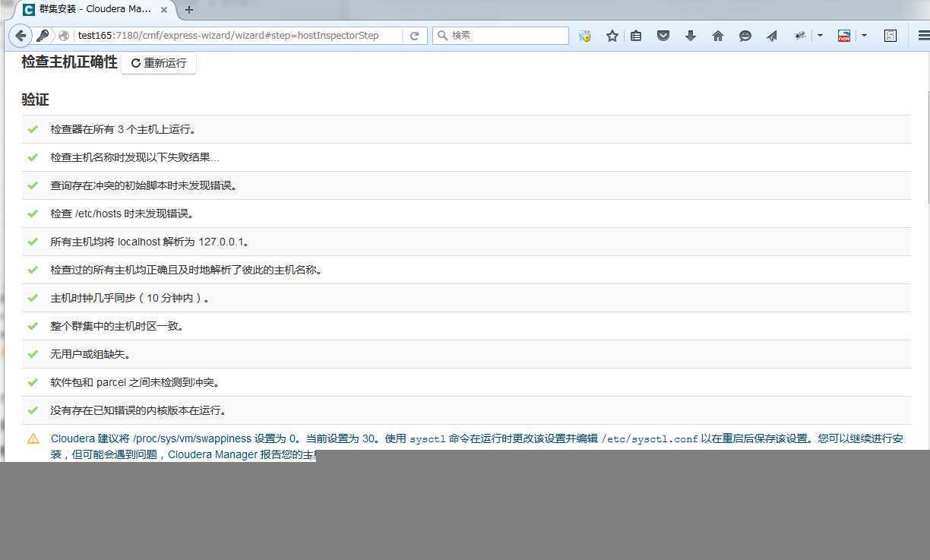Click the key icon in address bar
Image resolution: width=930 pixels, height=560 pixels.
(x=43, y=36)
